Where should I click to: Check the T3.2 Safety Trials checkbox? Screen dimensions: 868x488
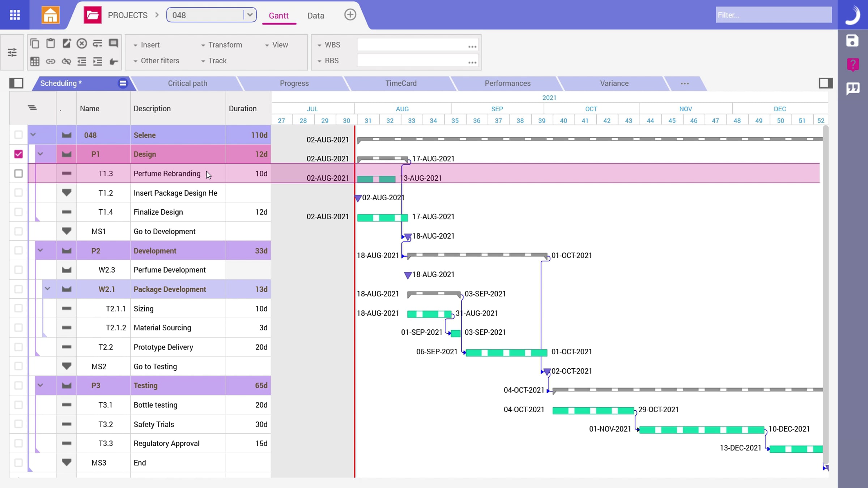[18, 424]
